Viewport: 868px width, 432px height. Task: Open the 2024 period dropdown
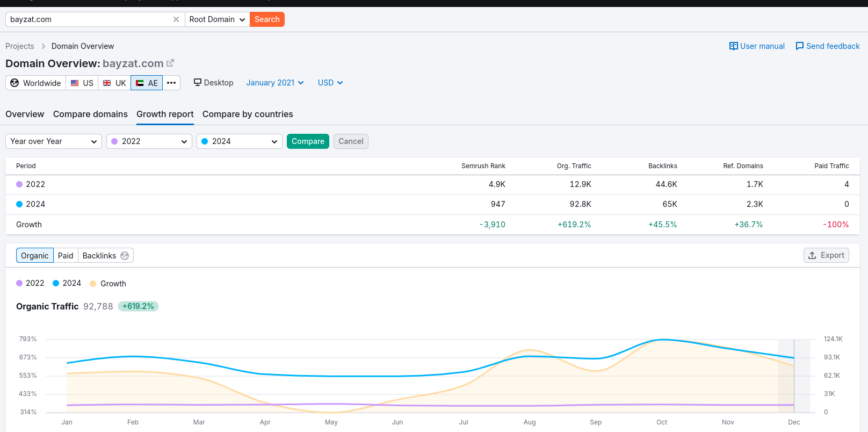click(x=240, y=141)
